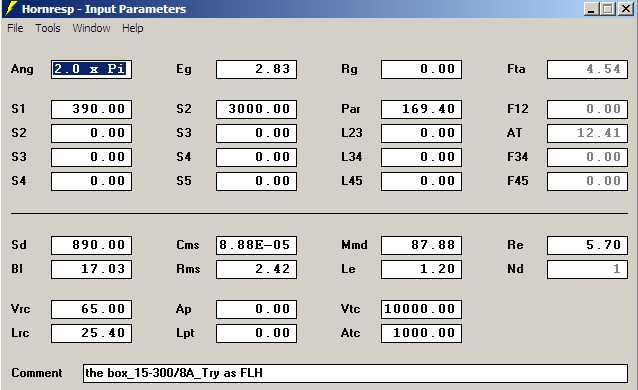Select the Ang field showing 2.0 x Pi

click(x=92, y=69)
